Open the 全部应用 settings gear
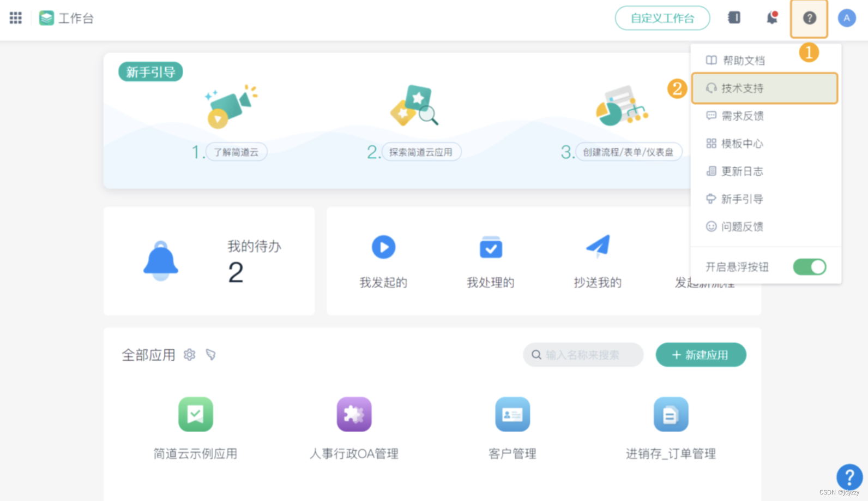The image size is (868, 501). 189,355
